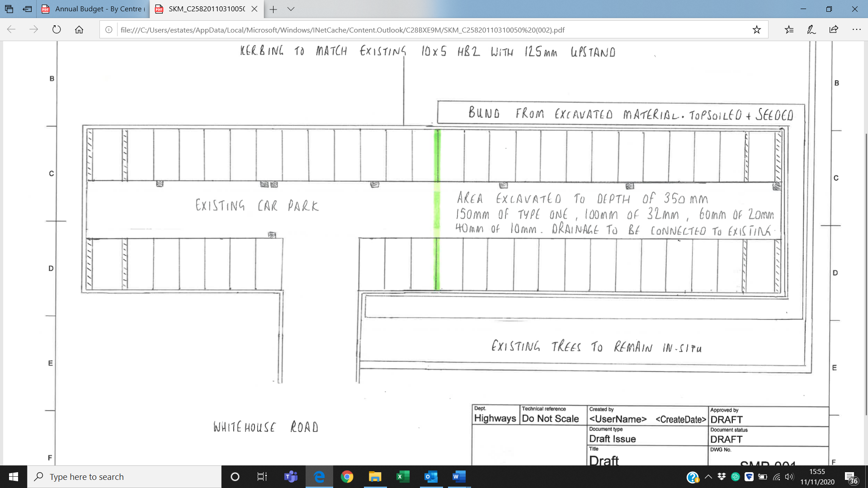Image resolution: width=868 pixels, height=488 pixels.
Task: Open Microsoft Teams from the taskbar
Action: click(x=291, y=477)
